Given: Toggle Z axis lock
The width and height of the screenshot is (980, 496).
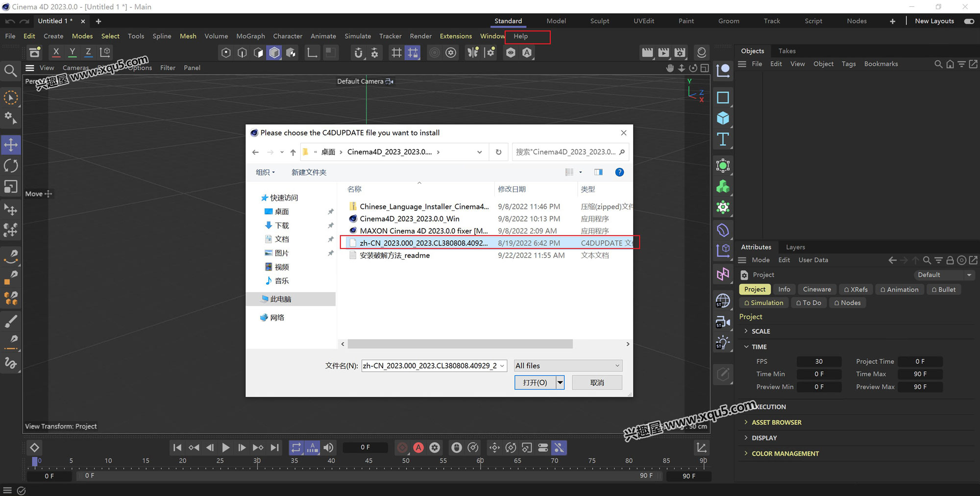Looking at the screenshot, I should click(88, 52).
